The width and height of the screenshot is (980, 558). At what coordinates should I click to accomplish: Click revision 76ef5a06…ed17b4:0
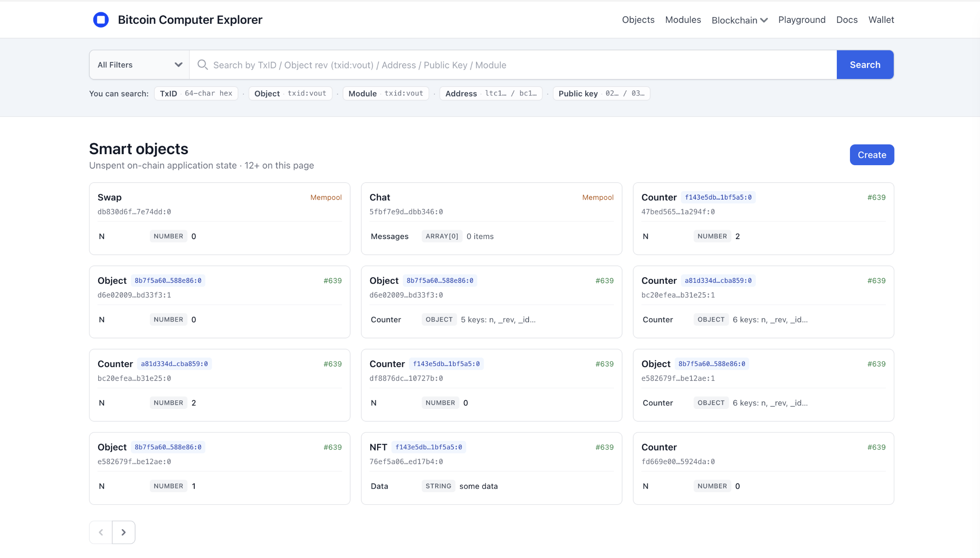[x=406, y=462]
